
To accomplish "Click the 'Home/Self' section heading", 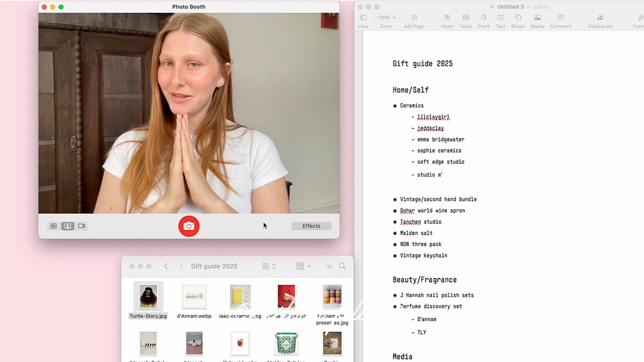I will [x=411, y=90].
